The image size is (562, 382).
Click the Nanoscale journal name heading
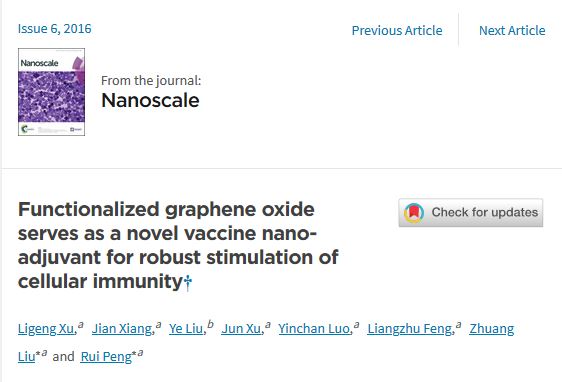(150, 100)
